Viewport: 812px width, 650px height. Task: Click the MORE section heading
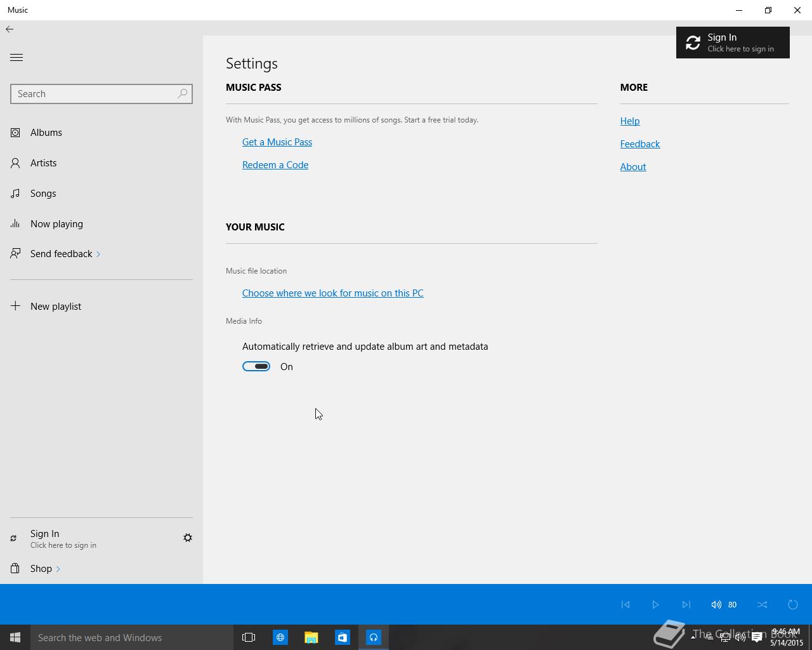(x=634, y=87)
